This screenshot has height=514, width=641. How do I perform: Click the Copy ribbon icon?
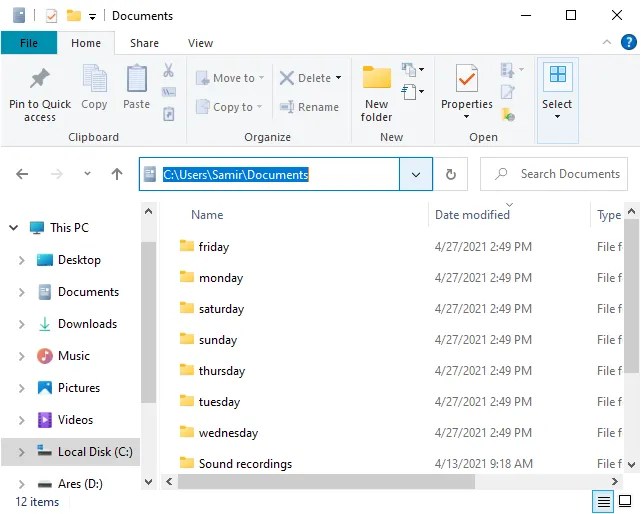pos(94,79)
